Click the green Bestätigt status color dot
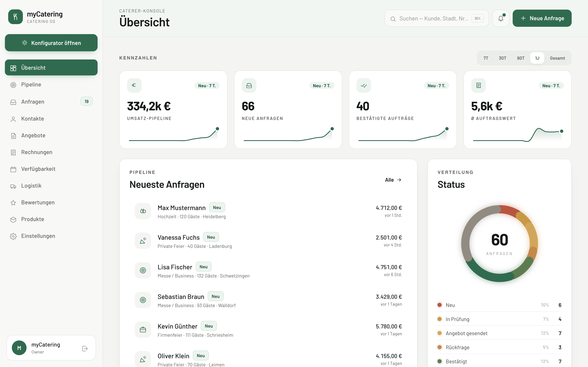 (x=439, y=361)
